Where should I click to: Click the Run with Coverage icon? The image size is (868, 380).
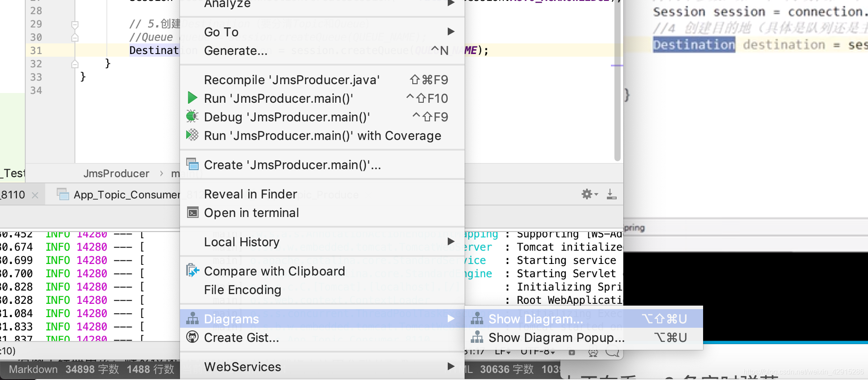pos(192,135)
